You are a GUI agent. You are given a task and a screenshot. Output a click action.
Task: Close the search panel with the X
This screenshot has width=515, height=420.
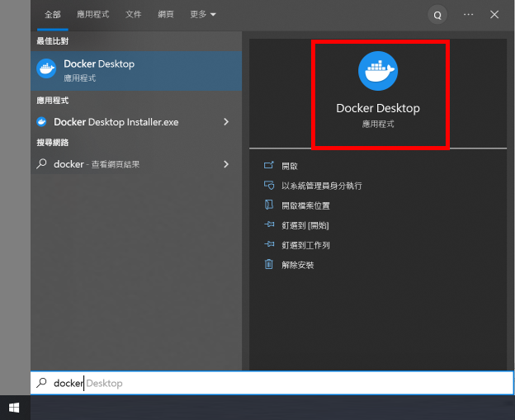(x=494, y=15)
